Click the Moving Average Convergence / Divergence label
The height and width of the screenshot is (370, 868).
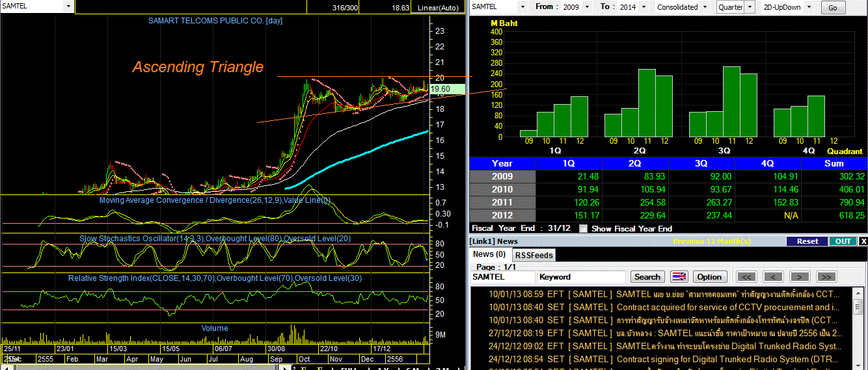[215, 200]
